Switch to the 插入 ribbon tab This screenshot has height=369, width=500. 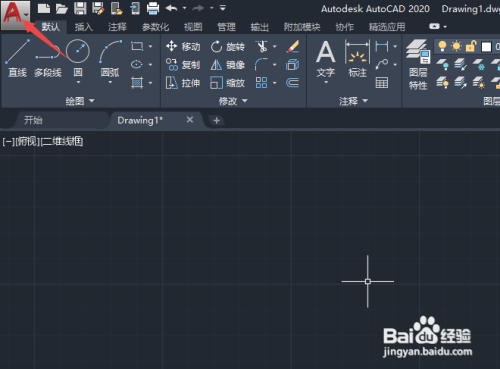click(84, 27)
